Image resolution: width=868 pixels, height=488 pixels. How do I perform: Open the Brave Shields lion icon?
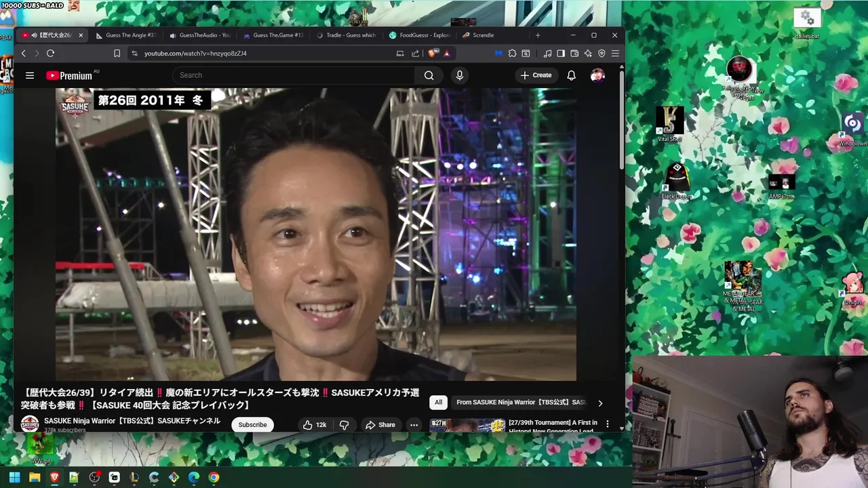click(x=433, y=53)
